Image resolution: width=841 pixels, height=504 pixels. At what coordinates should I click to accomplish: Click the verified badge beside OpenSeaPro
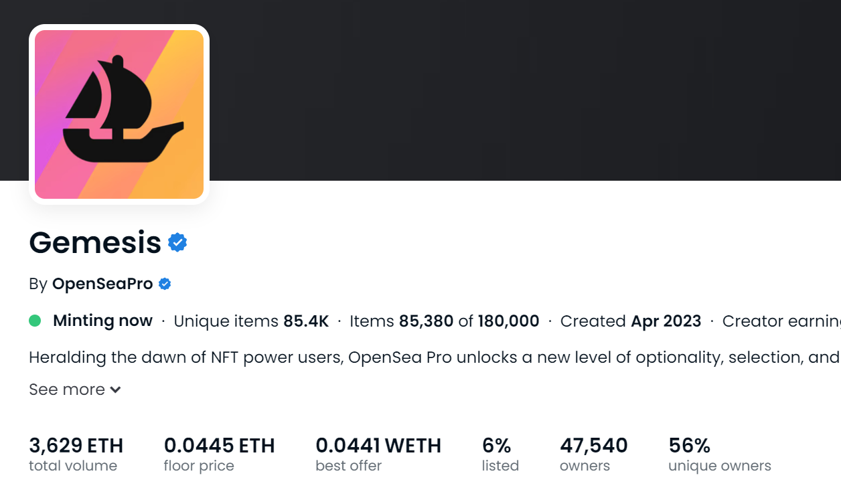pos(165,284)
